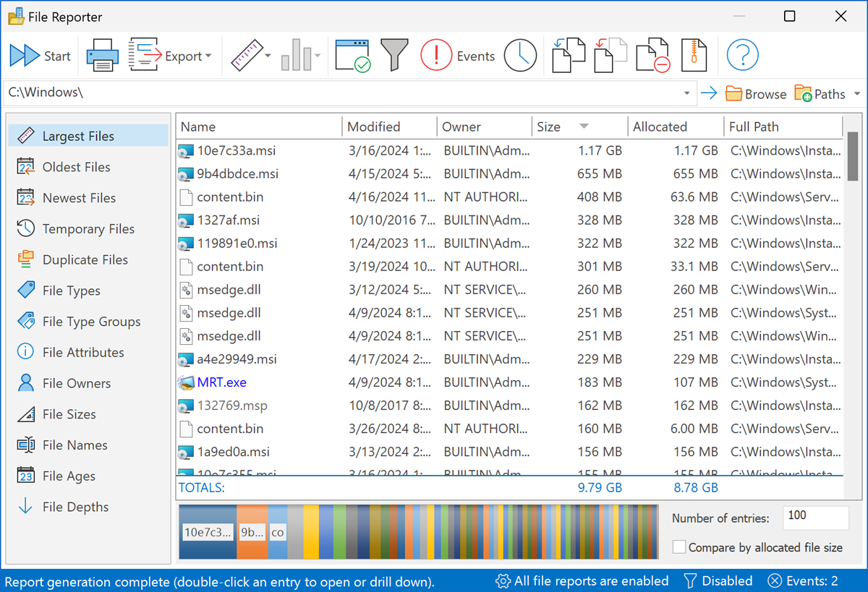Viewport: 868px width, 592px height.
Task: Open the path history dropdown arrow
Action: coord(686,94)
